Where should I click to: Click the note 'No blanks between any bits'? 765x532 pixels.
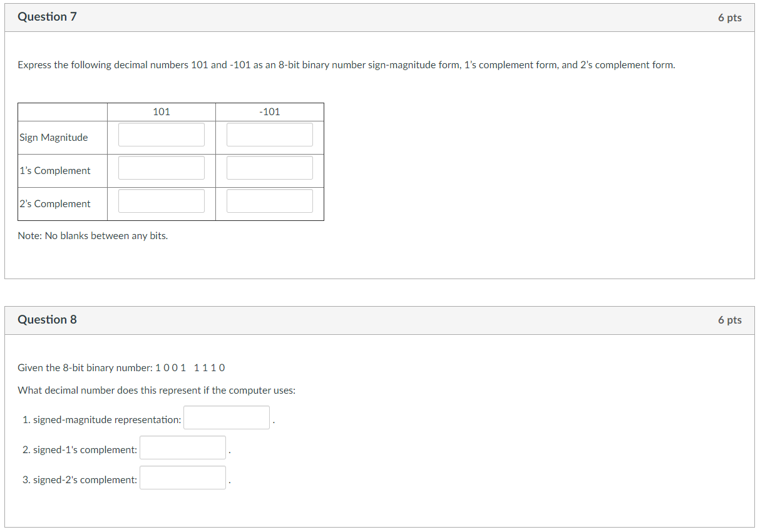click(93, 236)
